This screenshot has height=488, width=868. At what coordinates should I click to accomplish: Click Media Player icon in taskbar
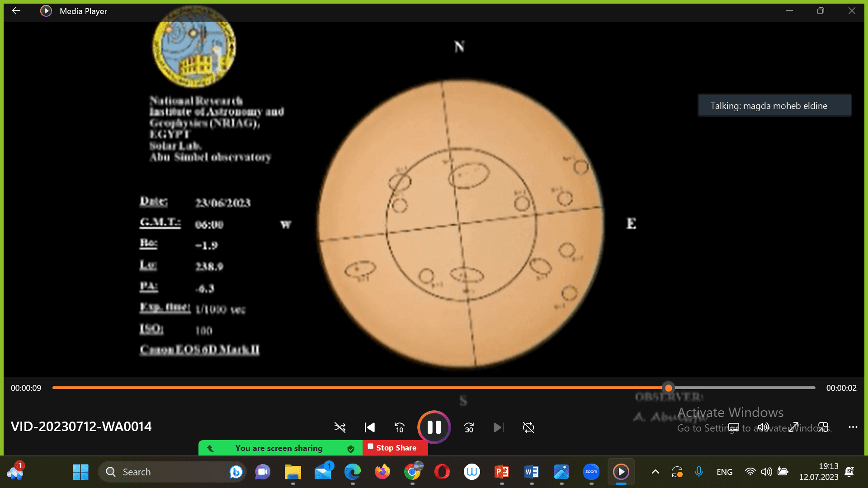click(x=621, y=472)
